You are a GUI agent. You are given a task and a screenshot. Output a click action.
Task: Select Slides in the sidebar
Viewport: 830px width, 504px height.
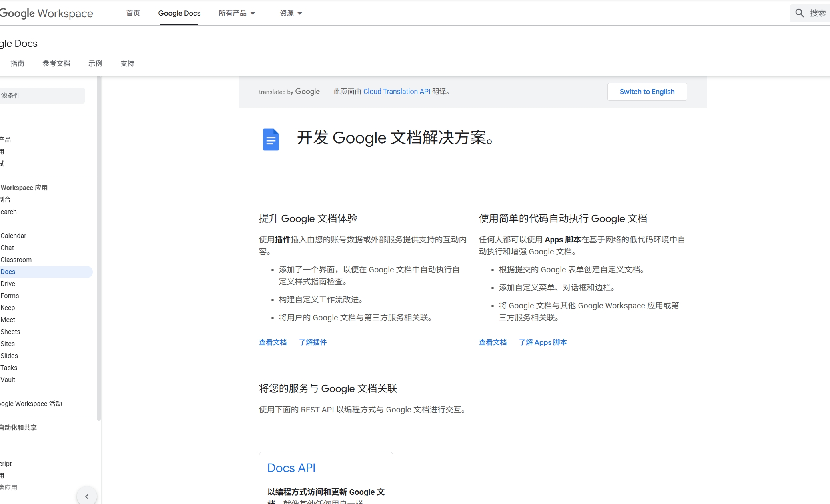(9, 356)
